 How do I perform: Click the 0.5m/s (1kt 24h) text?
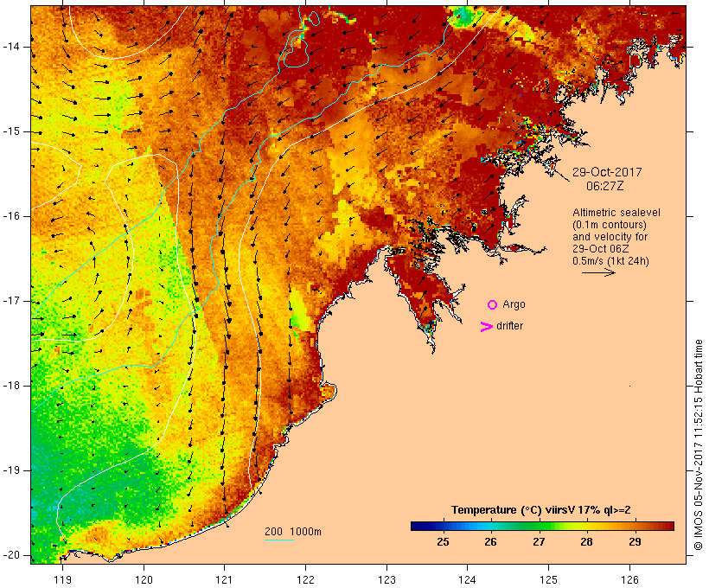(610, 261)
